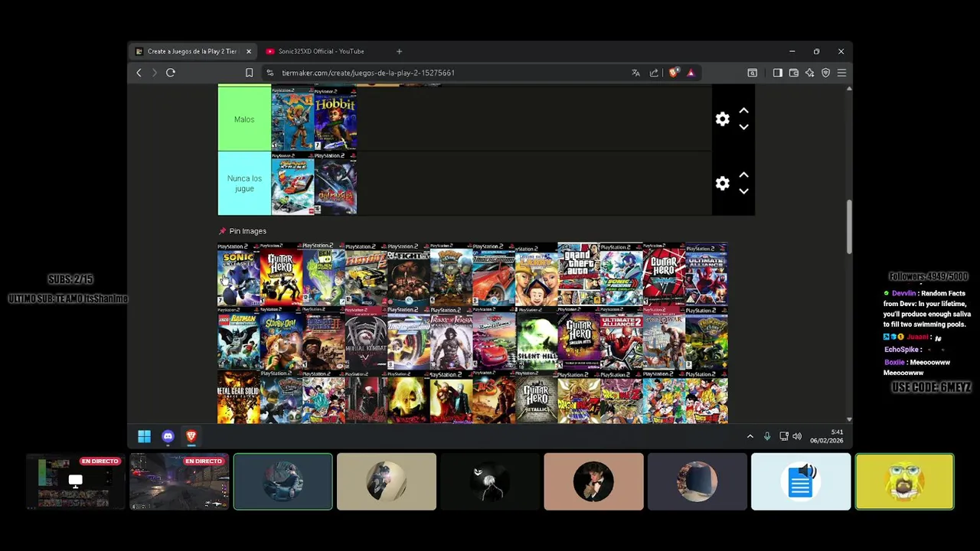
Task: Select the Guitar Hero Van Halen cover
Action: [664, 274]
